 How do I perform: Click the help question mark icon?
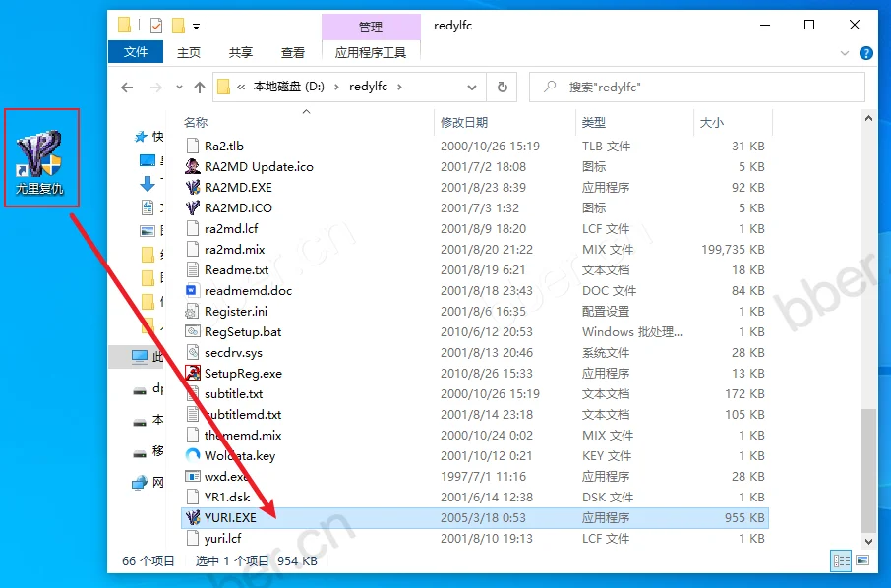tap(866, 53)
